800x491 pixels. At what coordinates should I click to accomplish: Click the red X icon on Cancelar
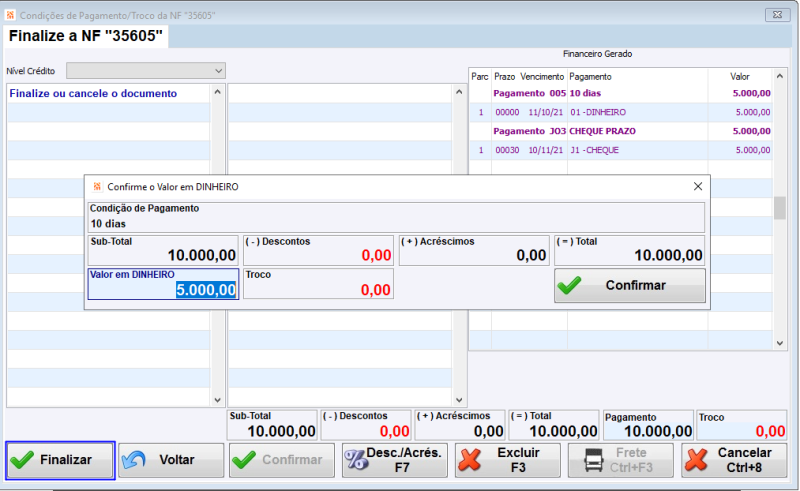(x=696, y=460)
